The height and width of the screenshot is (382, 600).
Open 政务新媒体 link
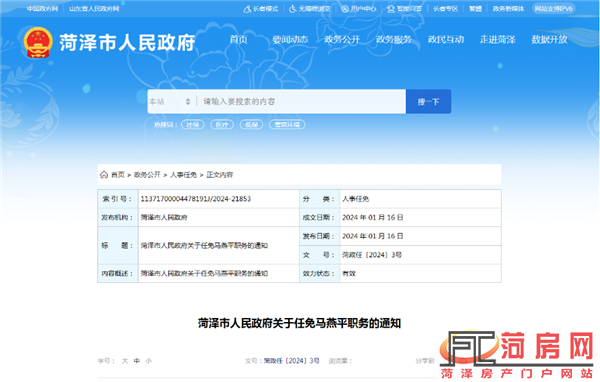(508, 9)
